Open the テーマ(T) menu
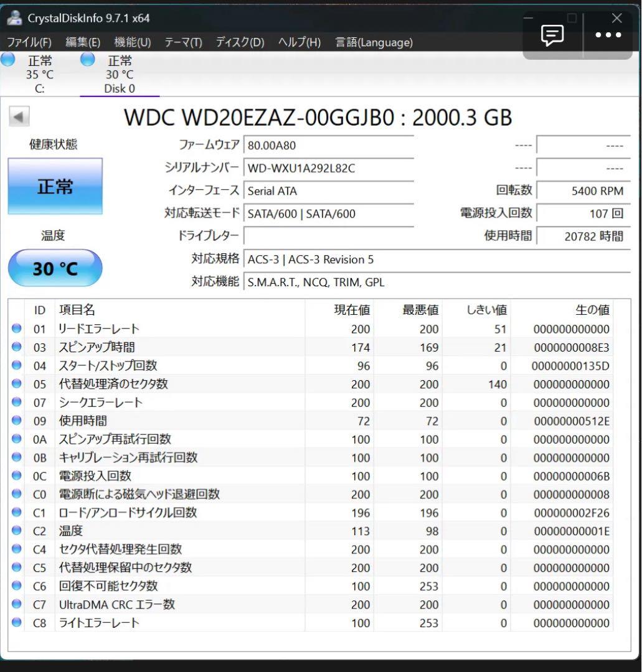642x672 pixels. pos(184,42)
